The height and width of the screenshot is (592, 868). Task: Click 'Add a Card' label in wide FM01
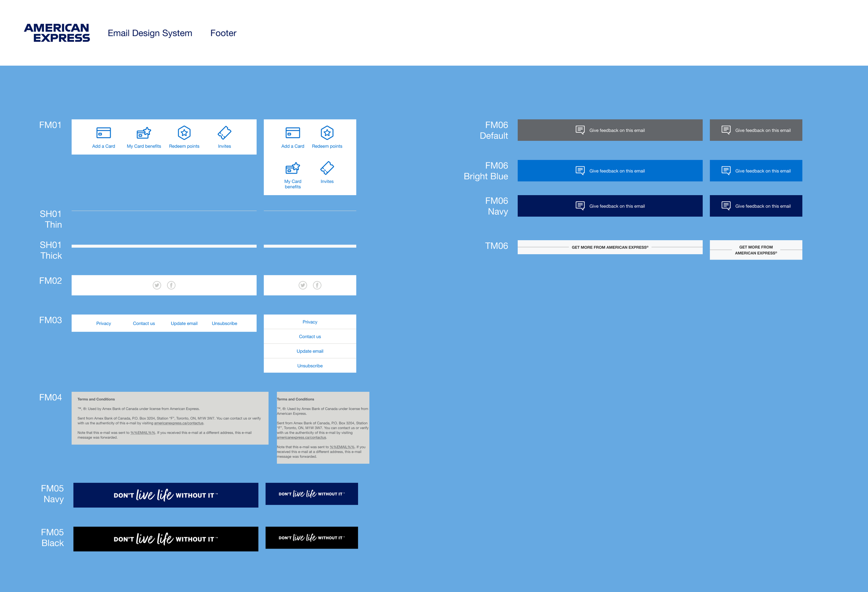click(103, 146)
